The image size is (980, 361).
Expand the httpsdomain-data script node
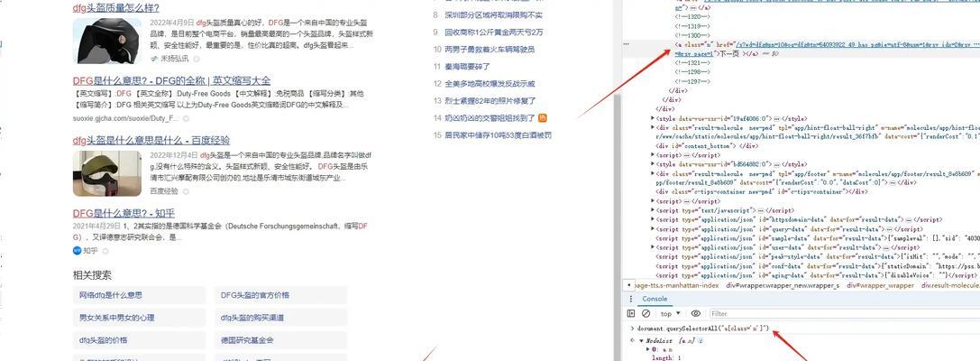654,220
